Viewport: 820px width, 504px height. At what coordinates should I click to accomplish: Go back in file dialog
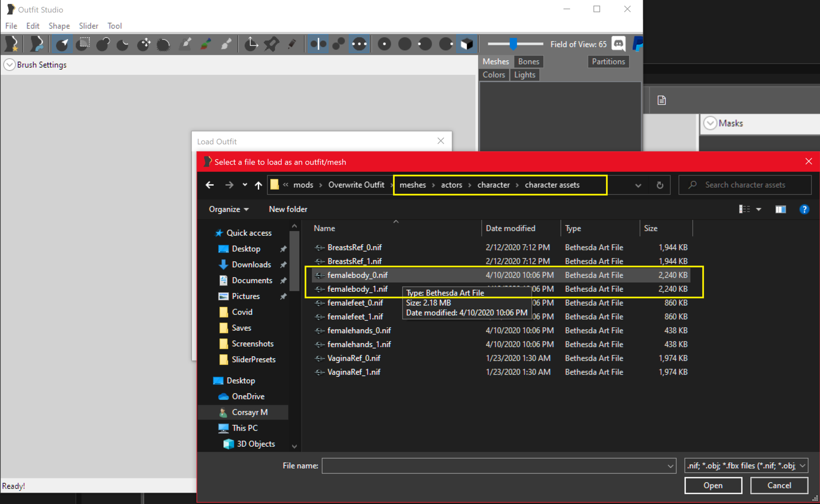pyautogui.click(x=210, y=185)
